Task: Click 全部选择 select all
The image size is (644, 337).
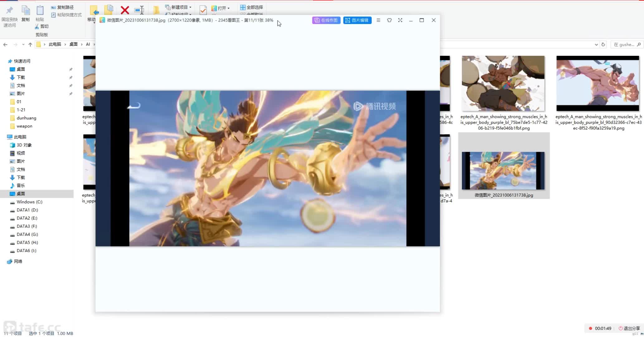Action: [252, 7]
